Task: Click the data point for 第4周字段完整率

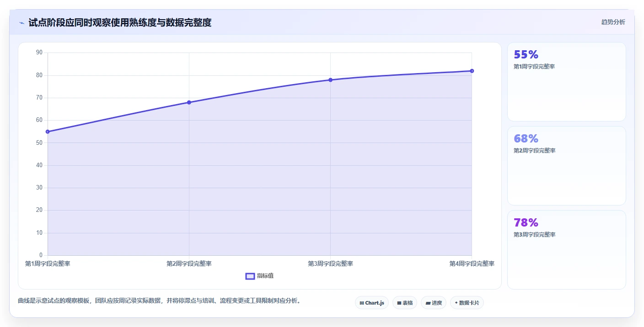Action: point(472,71)
